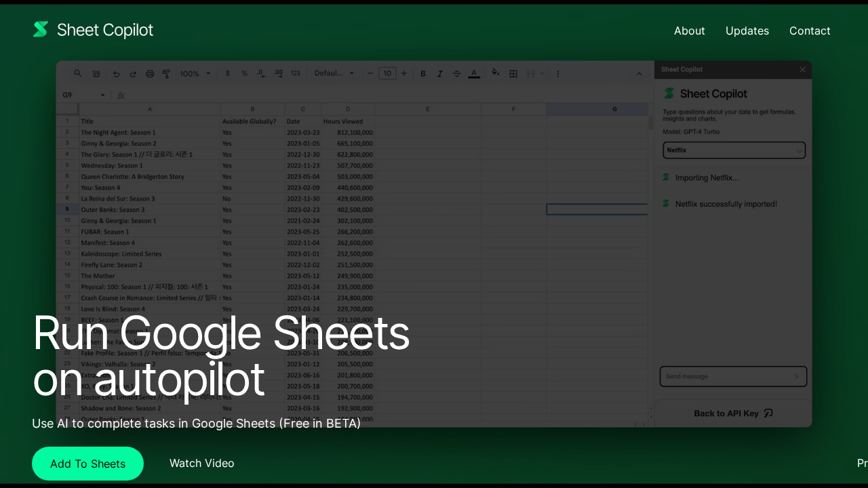The image size is (868, 488).
Task: Select the Bold formatting icon
Action: click(x=422, y=73)
